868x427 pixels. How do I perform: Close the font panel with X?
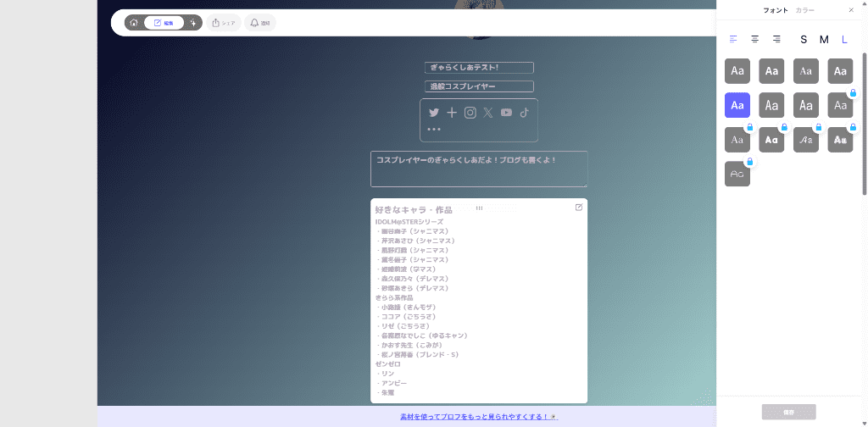(x=851, y=10)
